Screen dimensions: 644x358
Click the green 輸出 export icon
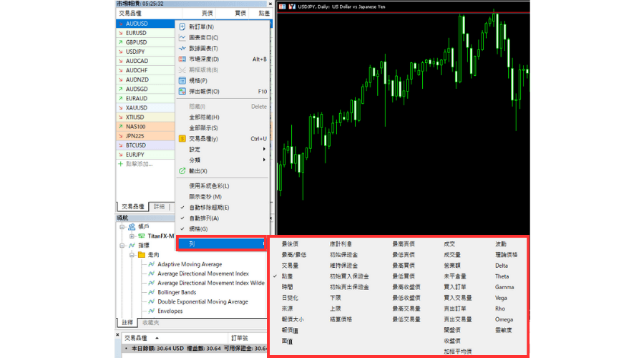tap(182, 171)
